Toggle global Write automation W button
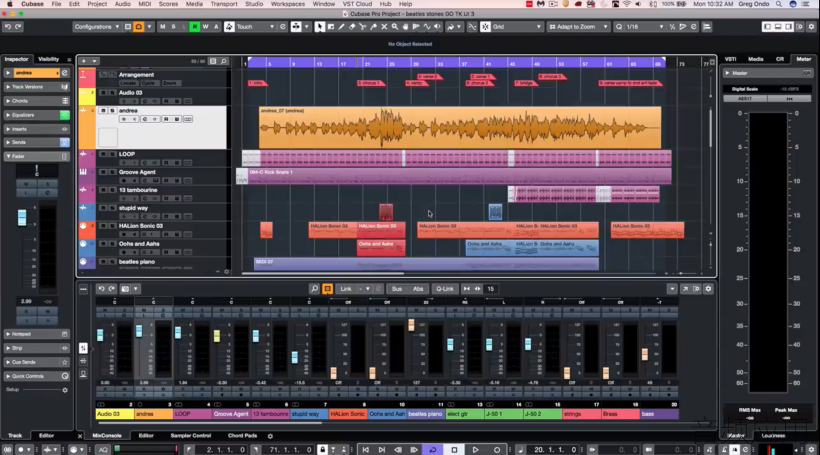The image size is (820, 455). pos(205,27)
